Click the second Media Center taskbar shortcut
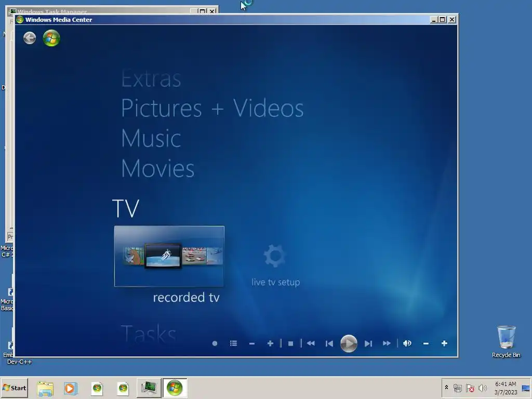This screenshot has width=532, height=399. 123,388
